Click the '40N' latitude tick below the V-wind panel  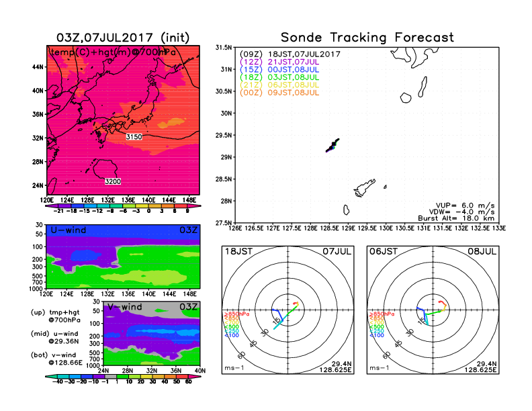click(x=201, y=371)
